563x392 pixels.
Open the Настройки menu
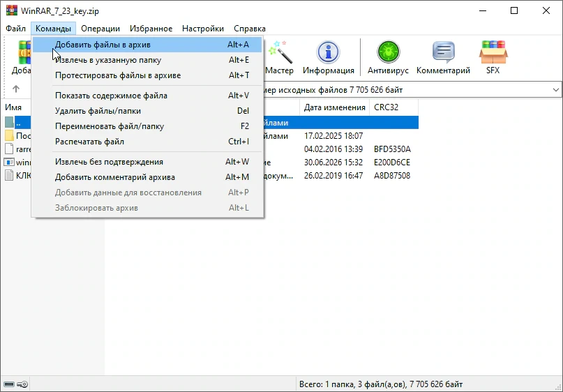tap(203, 29)
